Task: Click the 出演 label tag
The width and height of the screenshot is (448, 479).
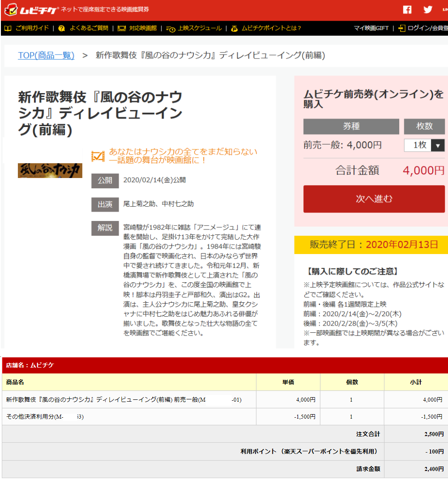Action: coord(105,204)
